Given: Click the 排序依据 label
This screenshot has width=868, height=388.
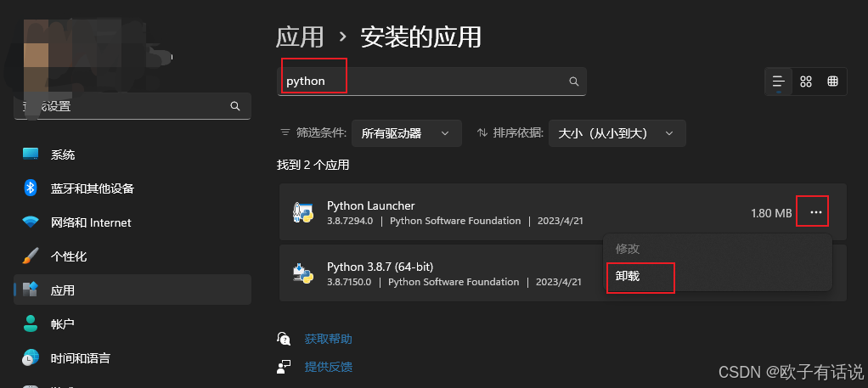Looking at the screenshot, I should point(518,132).
